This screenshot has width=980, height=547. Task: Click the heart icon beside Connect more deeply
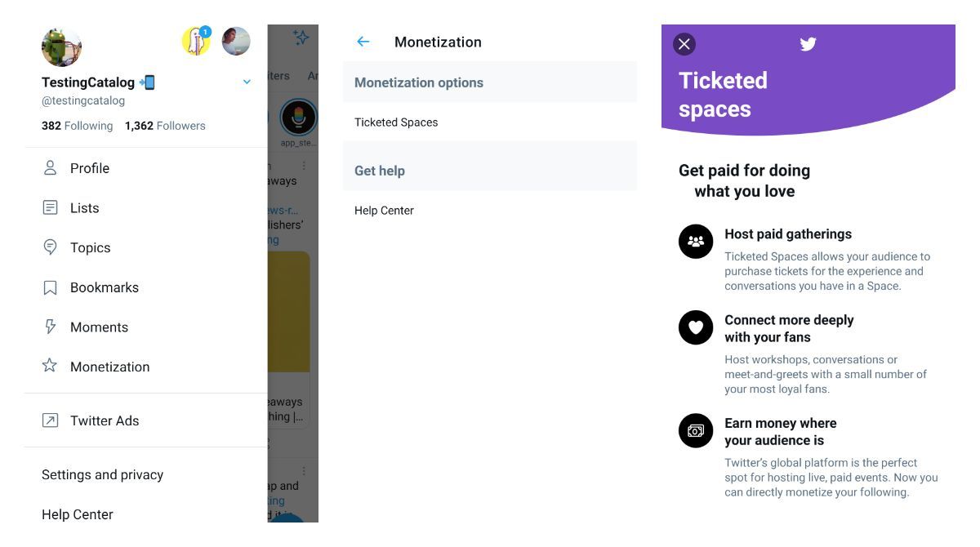click(x=696, y=327)
